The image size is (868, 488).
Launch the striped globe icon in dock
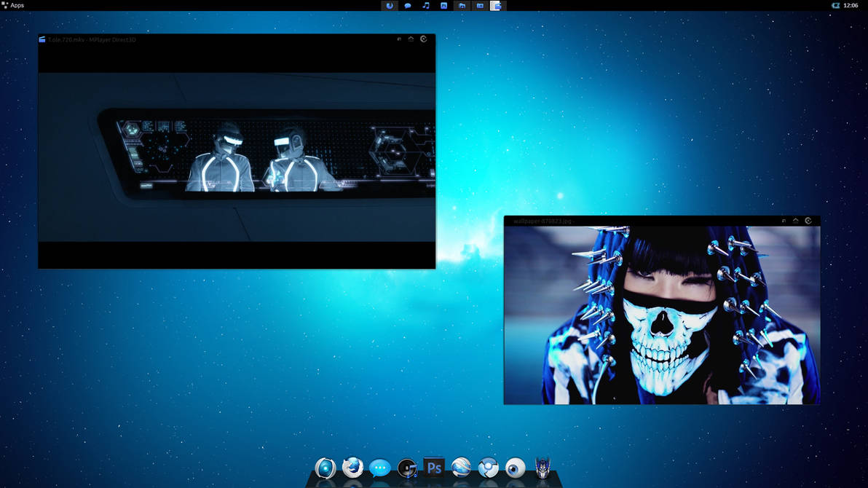[461, 468]
